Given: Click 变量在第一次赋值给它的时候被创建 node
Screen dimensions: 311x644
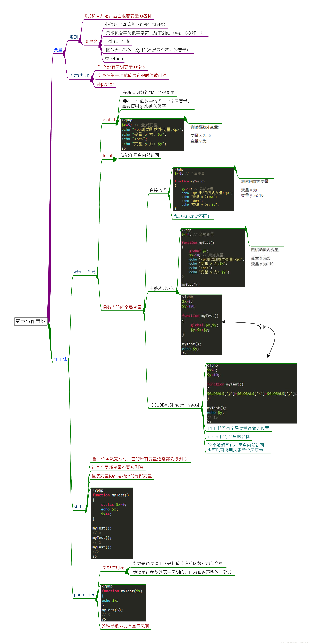Looking at the screenshot, I should tap(132, 75).
